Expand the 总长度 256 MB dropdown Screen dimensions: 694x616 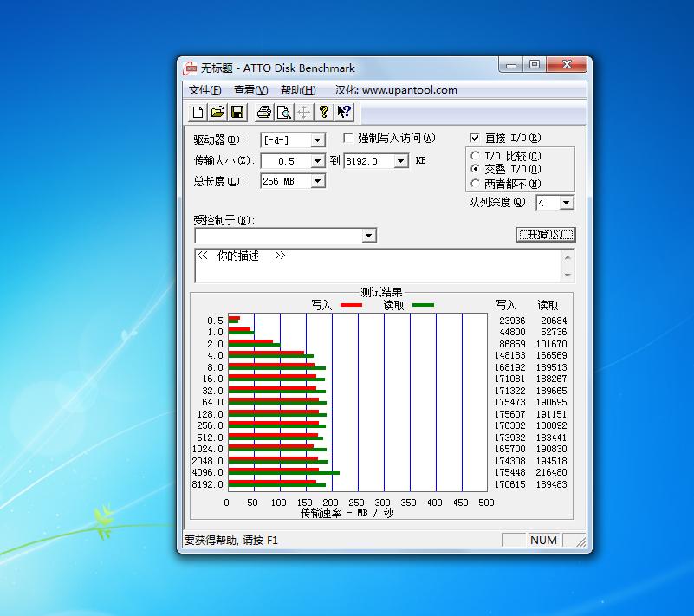click(318, 180)
